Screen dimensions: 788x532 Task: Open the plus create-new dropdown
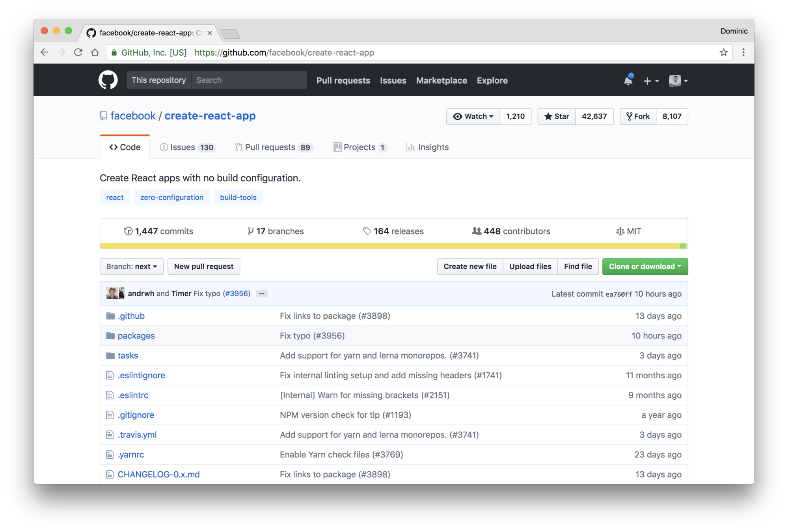tap(651, 81)
